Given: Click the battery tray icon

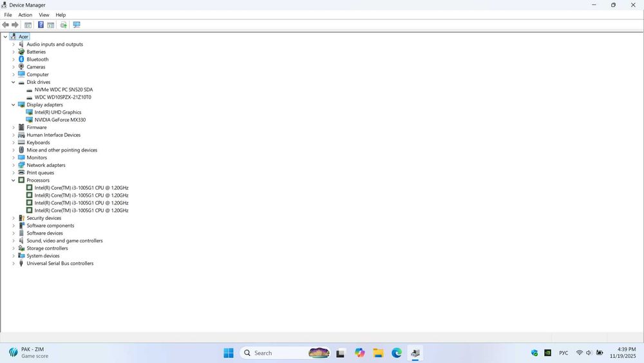Looking at the screenshot, I should (600, 353).
